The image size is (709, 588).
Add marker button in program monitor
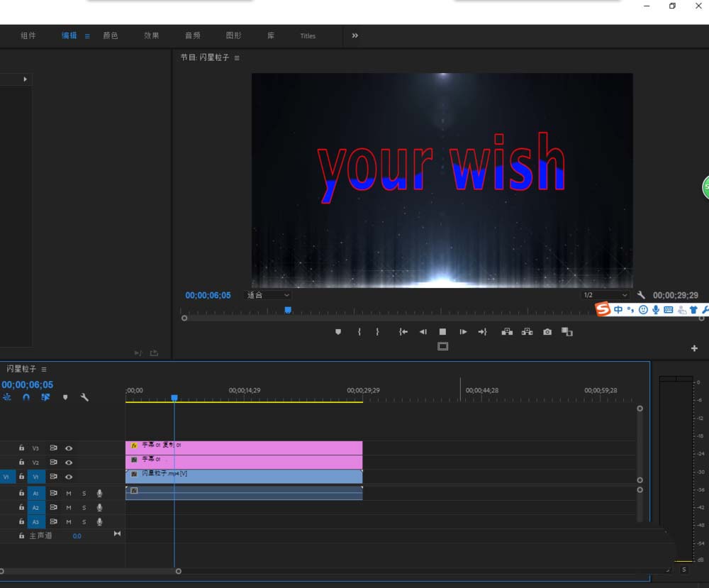(x=337, y=332)
